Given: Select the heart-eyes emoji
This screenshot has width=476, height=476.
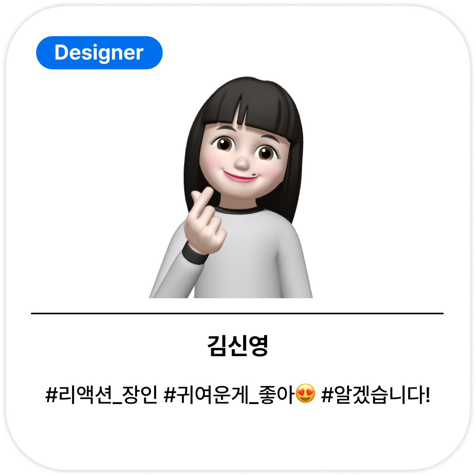Looking at the screenshot, I should pos(305,394).
